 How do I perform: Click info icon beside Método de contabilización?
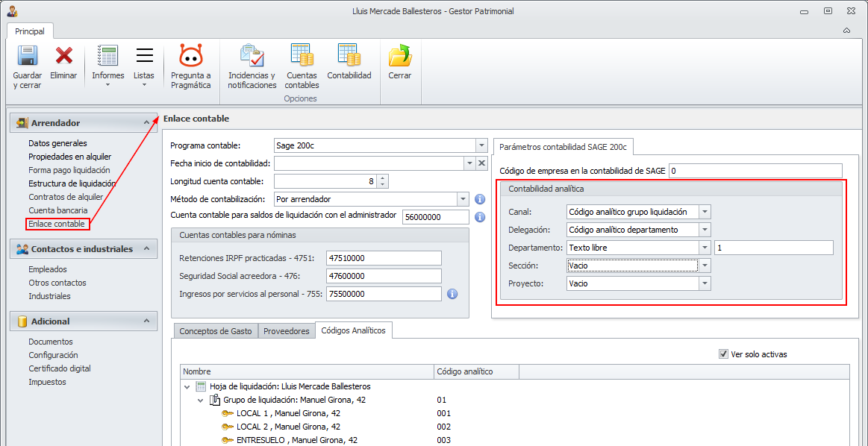[x=480, y=199]
